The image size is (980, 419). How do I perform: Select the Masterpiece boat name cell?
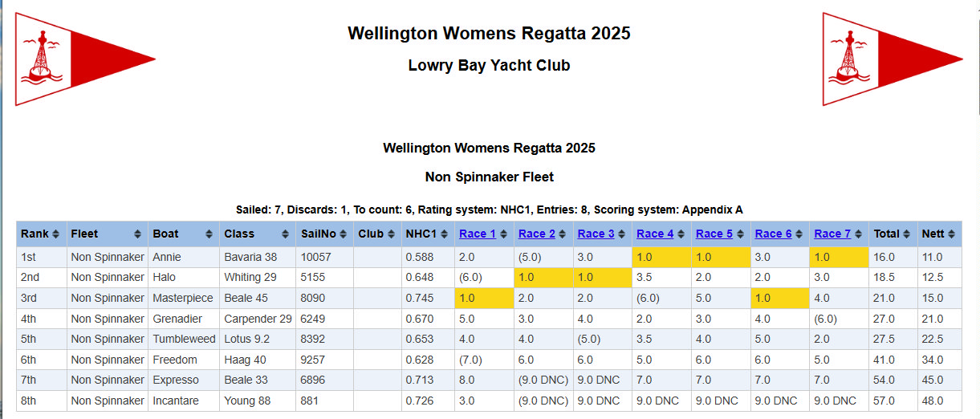[183, 299]
